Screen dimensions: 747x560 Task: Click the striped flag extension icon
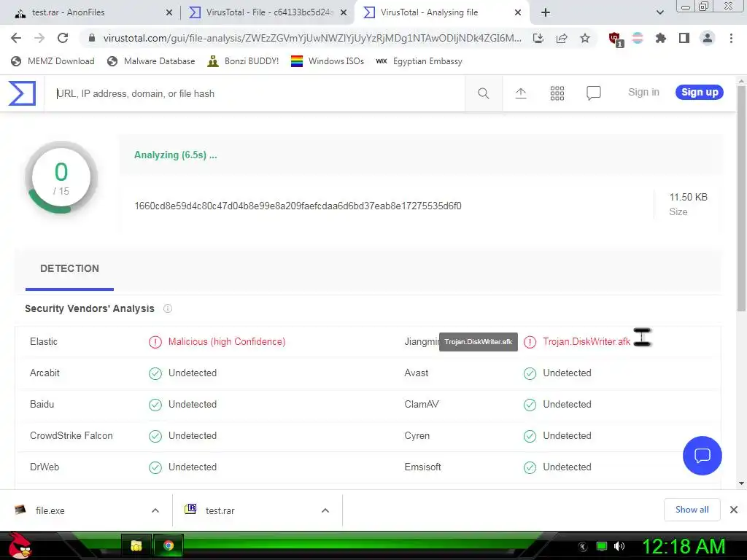(x=638, y=38)
